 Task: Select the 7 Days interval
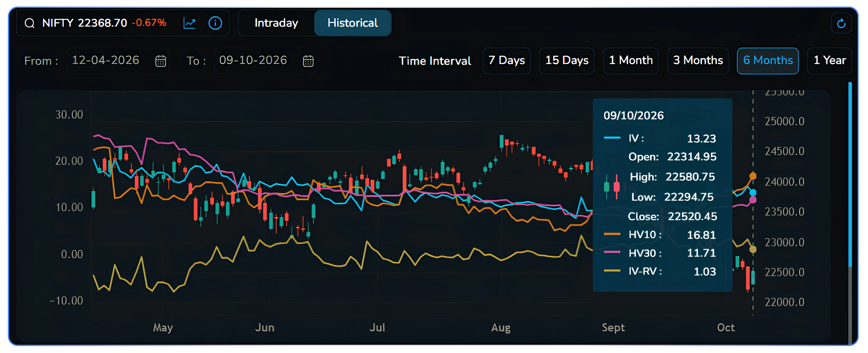pyautogui.click(x=506, y=61)
